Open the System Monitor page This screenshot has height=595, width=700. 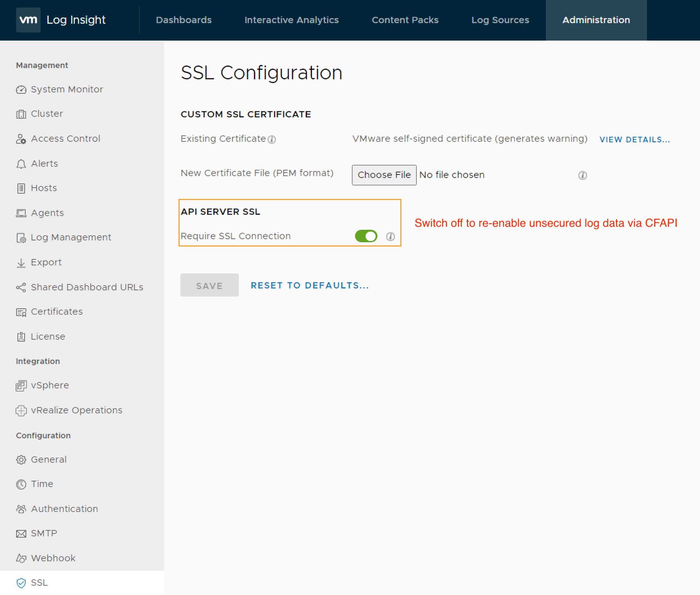coord(67,89)
